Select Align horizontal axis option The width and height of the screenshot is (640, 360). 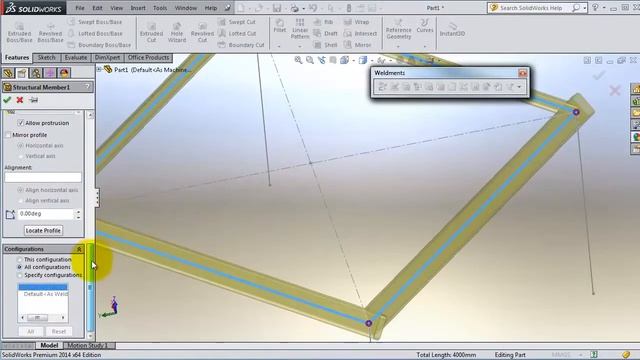coord(20,190)
